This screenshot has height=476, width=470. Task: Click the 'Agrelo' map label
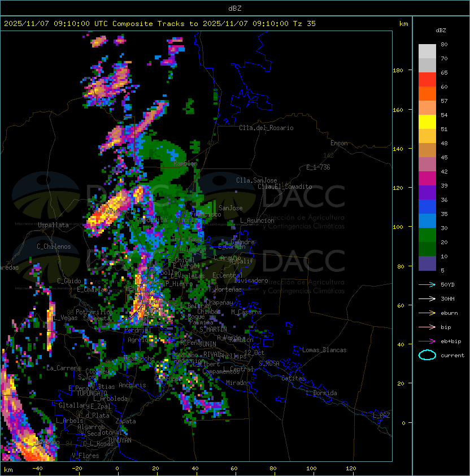[138, 340]
